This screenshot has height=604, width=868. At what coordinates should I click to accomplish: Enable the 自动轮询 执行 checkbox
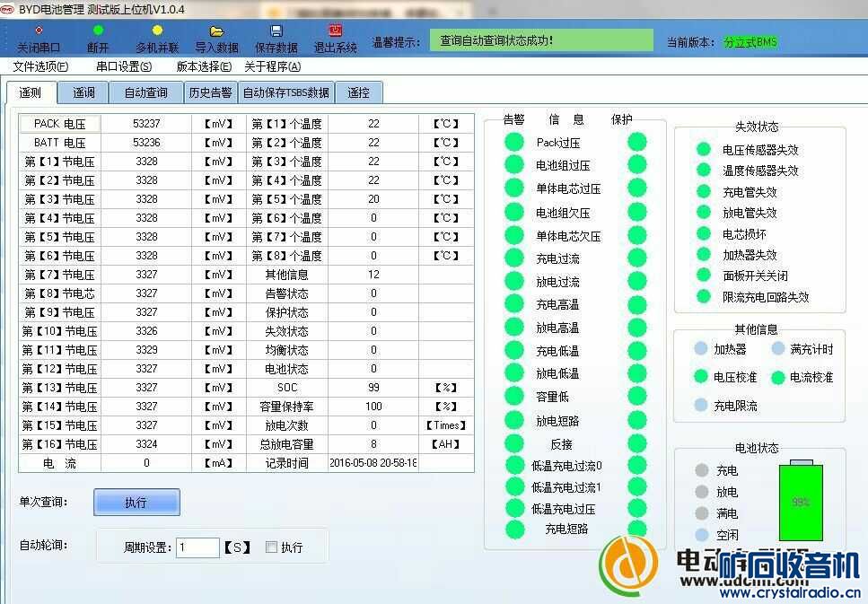point(271,547)
